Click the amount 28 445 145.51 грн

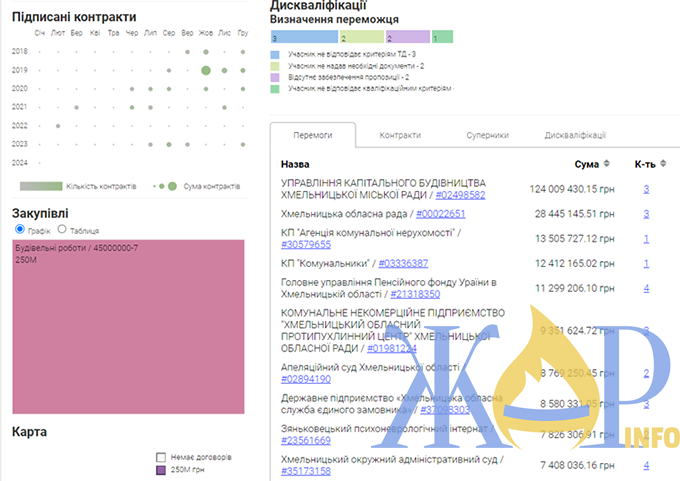(574, 214)
